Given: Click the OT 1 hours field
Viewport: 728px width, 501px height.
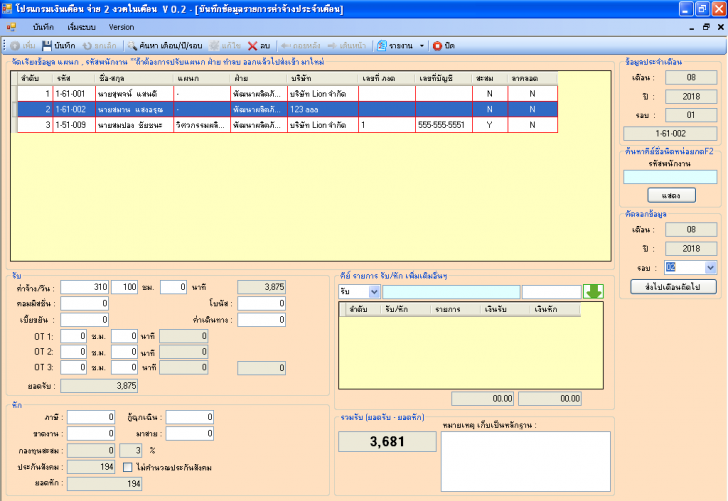Looking at the screenshot, I should [x=73, y=336].
